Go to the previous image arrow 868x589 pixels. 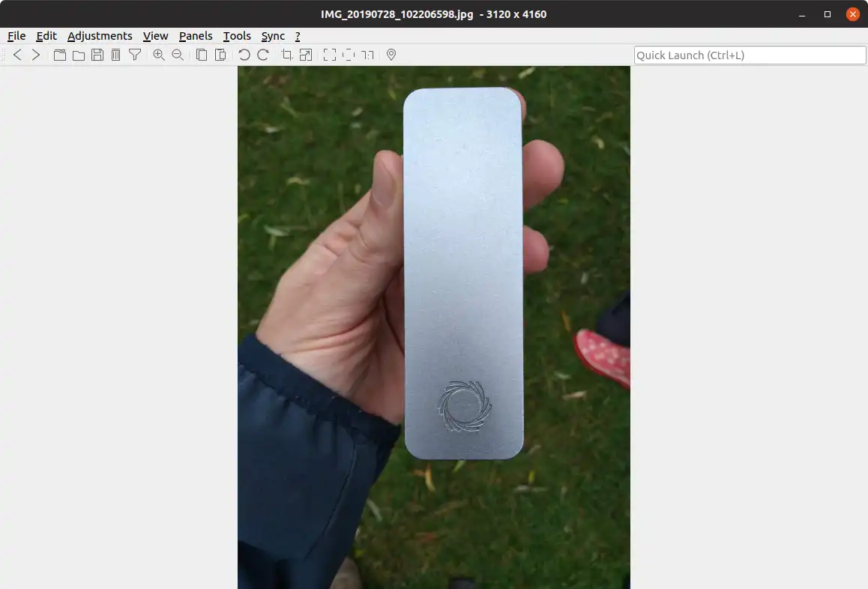coord(18,55)
